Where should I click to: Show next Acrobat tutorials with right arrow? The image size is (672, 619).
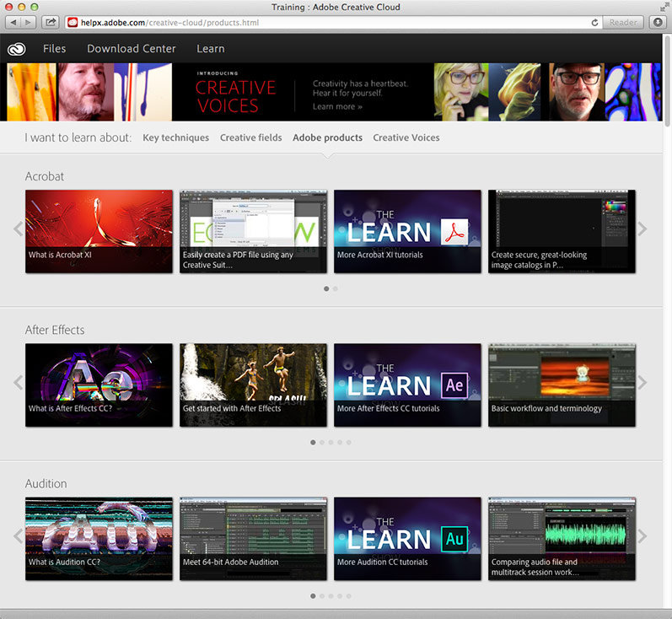tap(642, 229)
